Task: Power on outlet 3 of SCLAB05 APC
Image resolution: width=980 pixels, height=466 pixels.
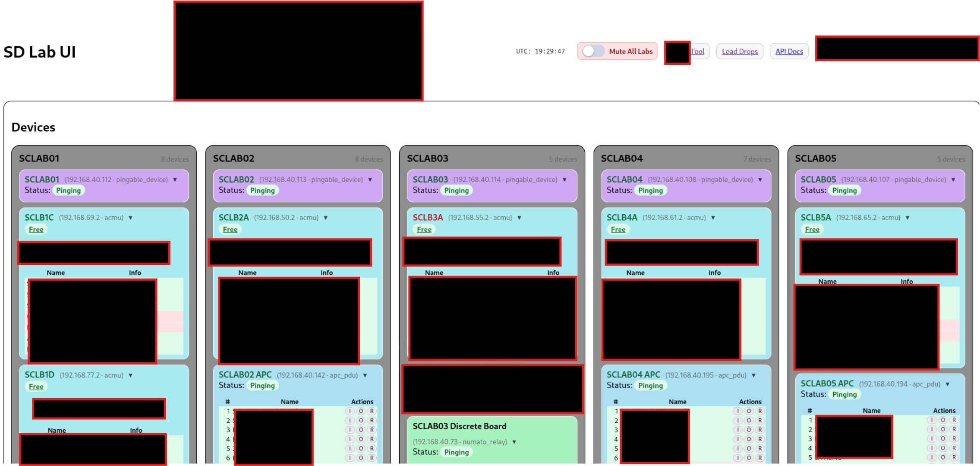Action: [932, 438]
